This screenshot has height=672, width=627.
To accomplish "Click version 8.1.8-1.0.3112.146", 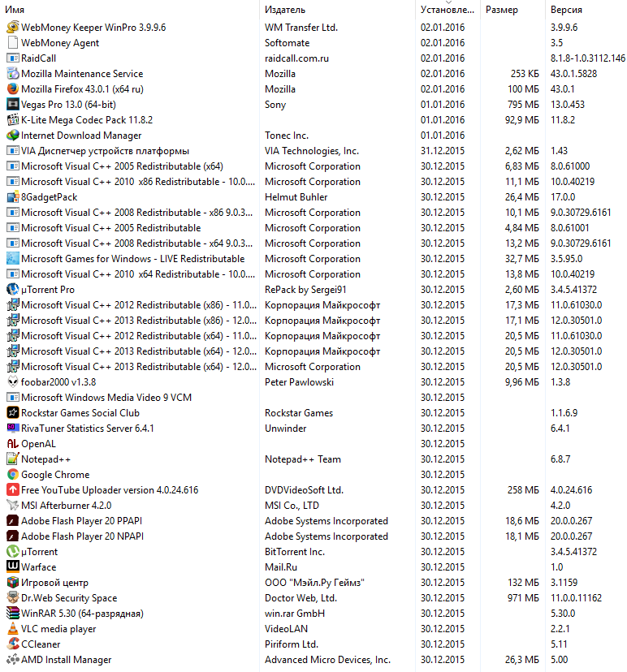I will [x=588, y=58].
